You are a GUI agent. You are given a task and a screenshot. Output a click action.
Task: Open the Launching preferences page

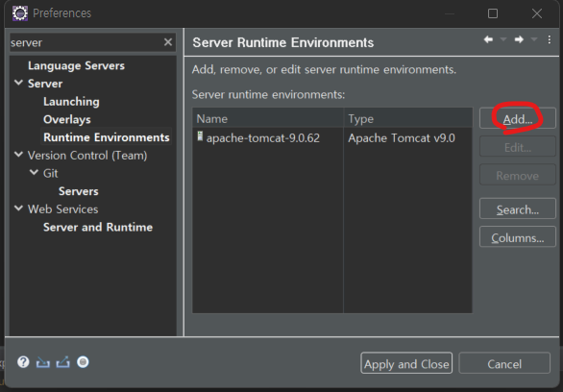click(x=71, y=102)
